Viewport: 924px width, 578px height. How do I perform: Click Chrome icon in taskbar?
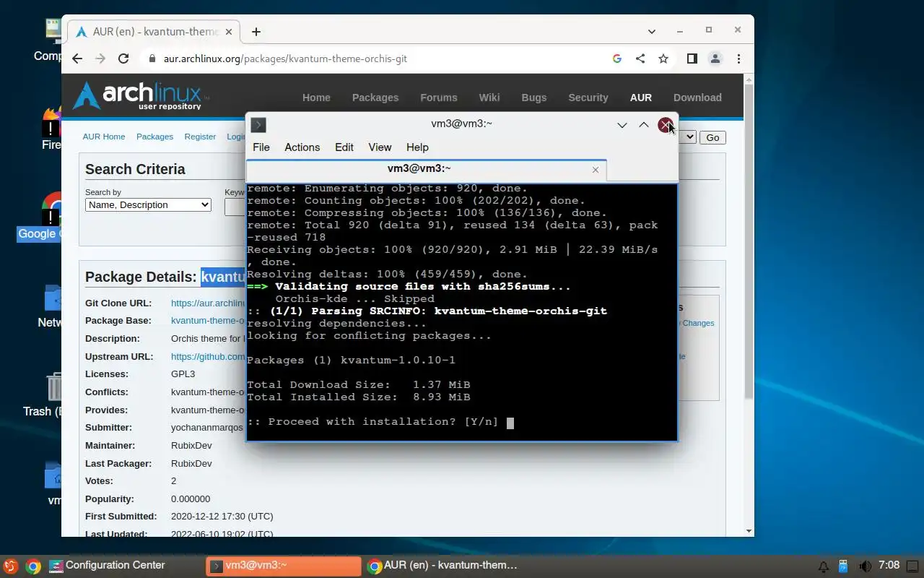(x=32, y=566)
